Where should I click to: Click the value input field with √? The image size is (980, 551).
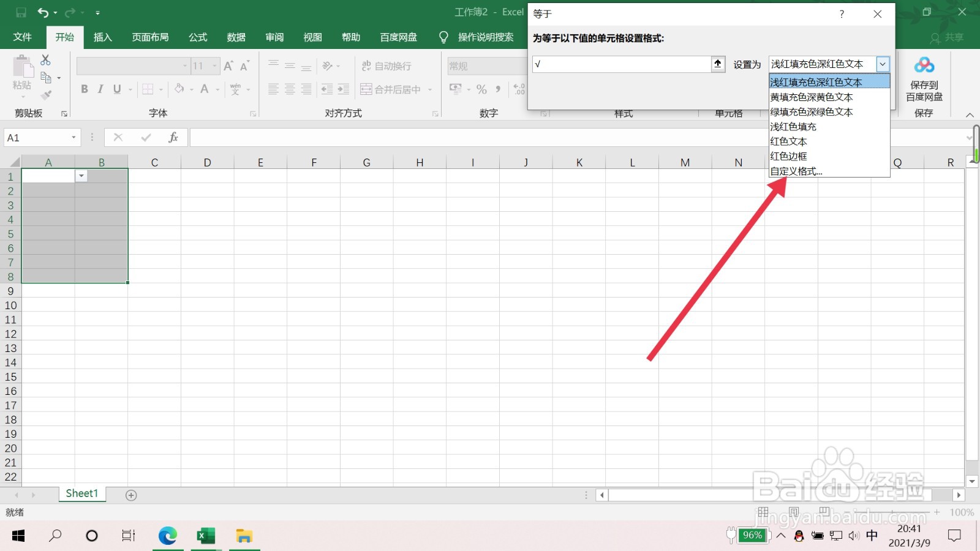coord(622,64)
